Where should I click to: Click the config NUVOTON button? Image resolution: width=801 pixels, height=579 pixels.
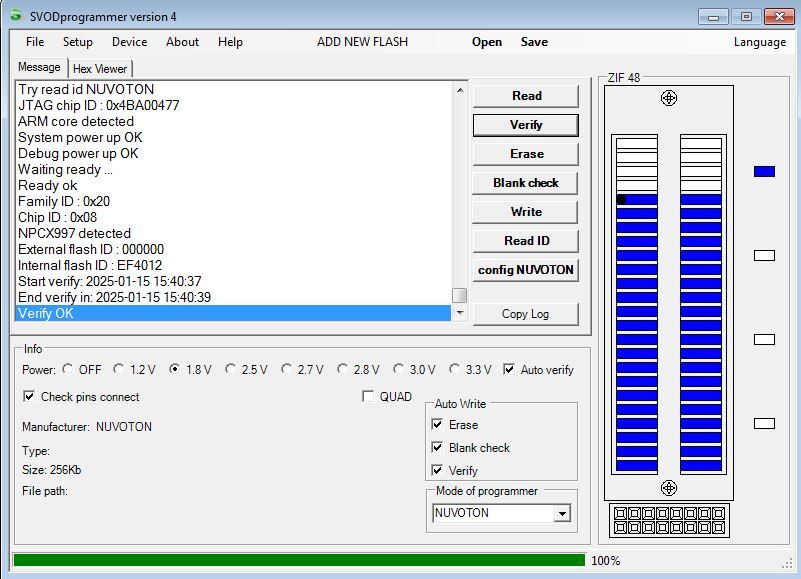[x=525, y=270]
